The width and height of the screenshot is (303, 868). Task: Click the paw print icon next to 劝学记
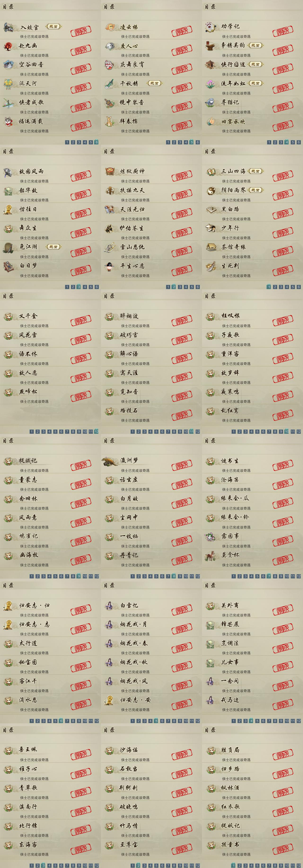tap(211, 27)
